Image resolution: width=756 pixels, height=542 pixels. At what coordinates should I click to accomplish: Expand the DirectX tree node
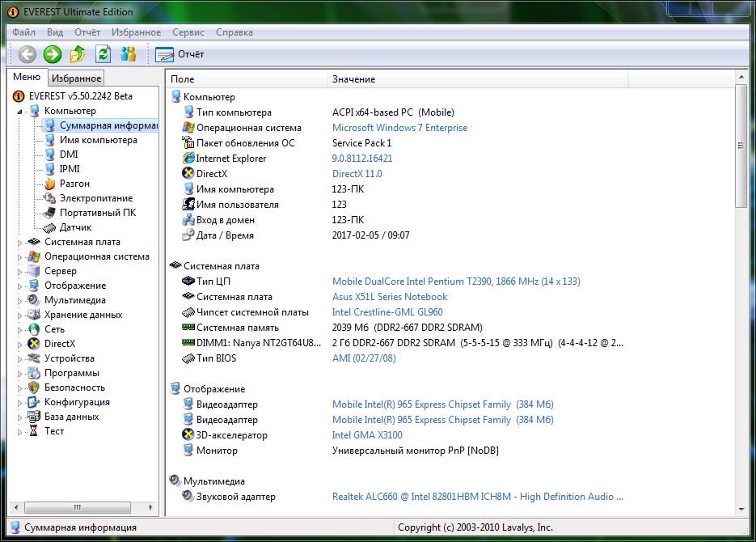point(19,345)
